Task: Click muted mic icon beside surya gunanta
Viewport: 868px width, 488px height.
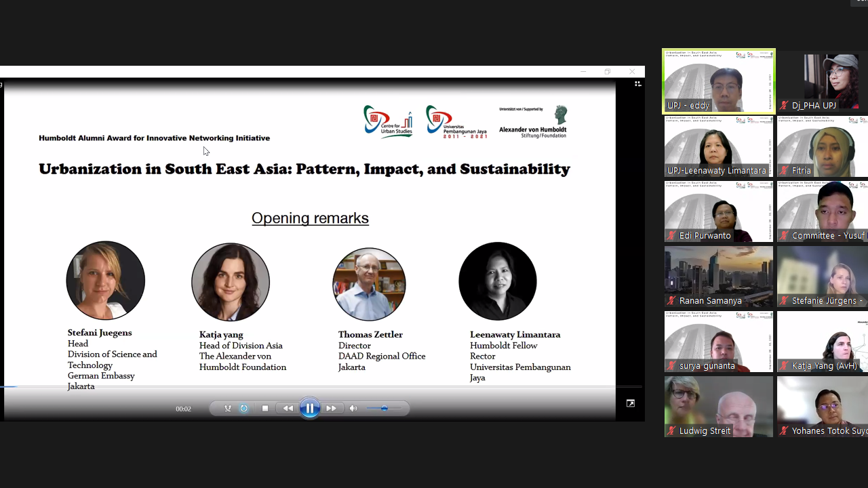Action: coord(672,366)
